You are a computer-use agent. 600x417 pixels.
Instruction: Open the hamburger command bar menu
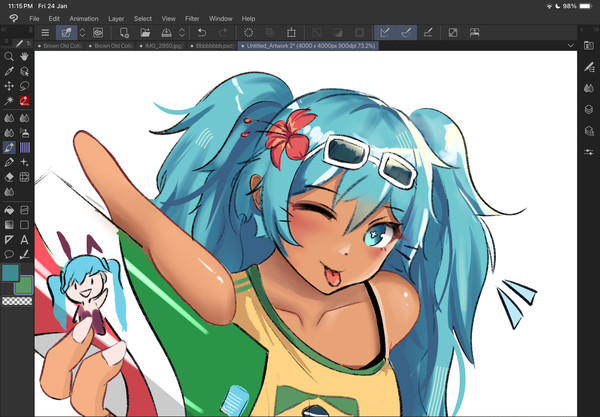coord(45,33)
